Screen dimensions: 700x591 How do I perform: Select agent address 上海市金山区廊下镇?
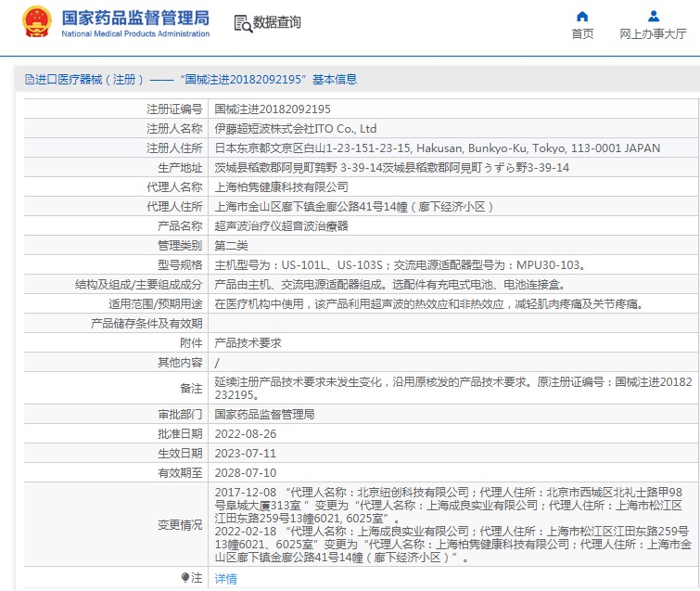(x=354, y=207)
